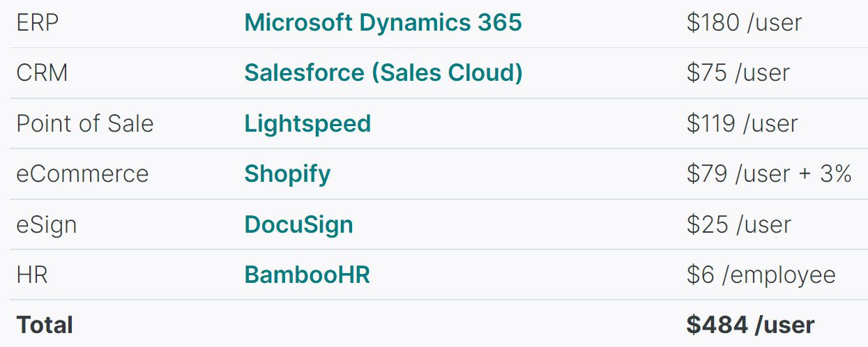Select the $484 /user total amount
This screenshot has height=347, width=868.
(750, 325)
